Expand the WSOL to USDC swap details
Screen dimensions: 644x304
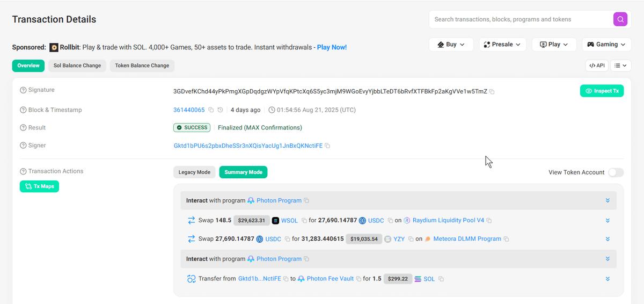(608, 221)
